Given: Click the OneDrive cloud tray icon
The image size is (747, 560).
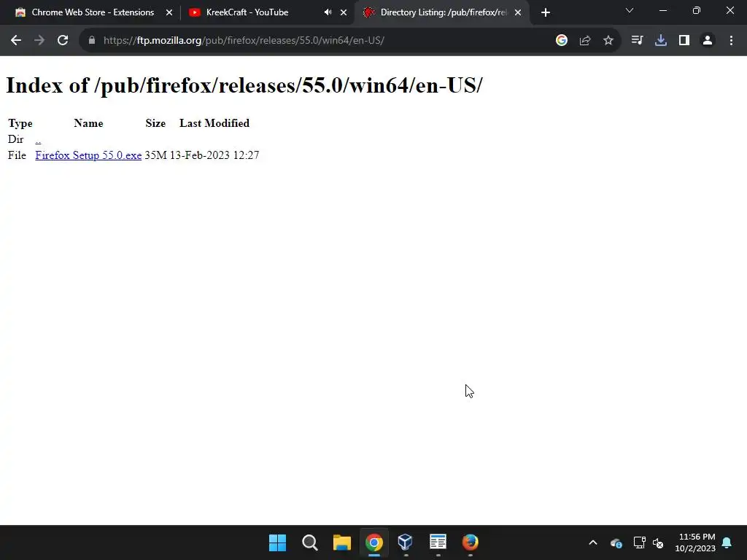Looking at the screenshot, I should click(x=616, y=542).
